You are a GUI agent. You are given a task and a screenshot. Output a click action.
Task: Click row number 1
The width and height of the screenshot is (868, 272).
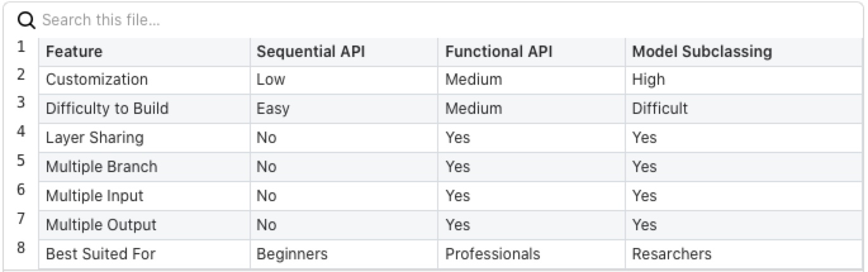click(x=21, y=46)
